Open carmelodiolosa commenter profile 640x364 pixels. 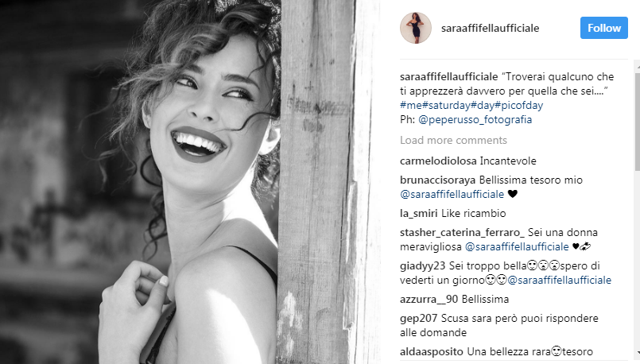point(438,161)
